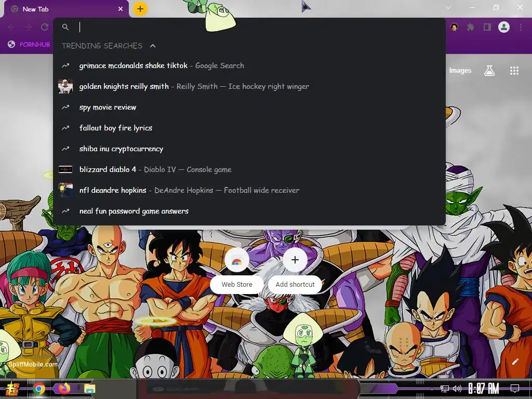The height and width of the screenshot is (399, 532).
Task: Choose the spy movie review suggestion
Action: tap(249, 107)
